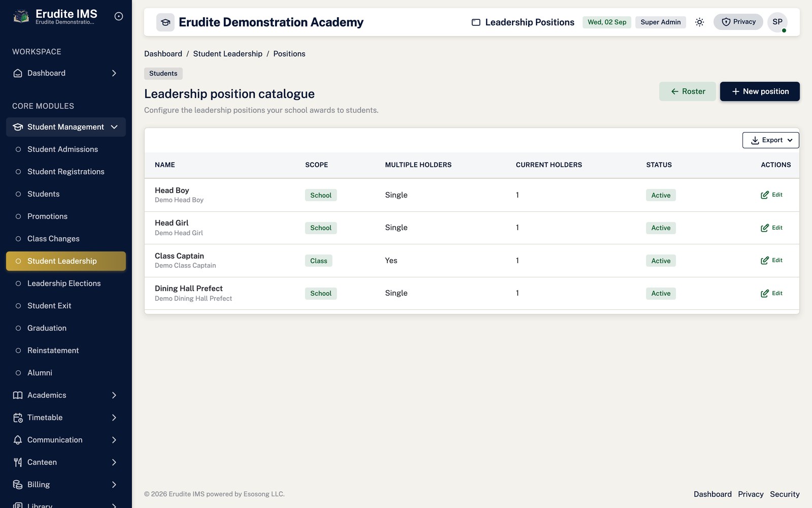This screenshot has width=812, height=508.
Task: Click the edit icon for Head Boy
Action: click(765, 195)
